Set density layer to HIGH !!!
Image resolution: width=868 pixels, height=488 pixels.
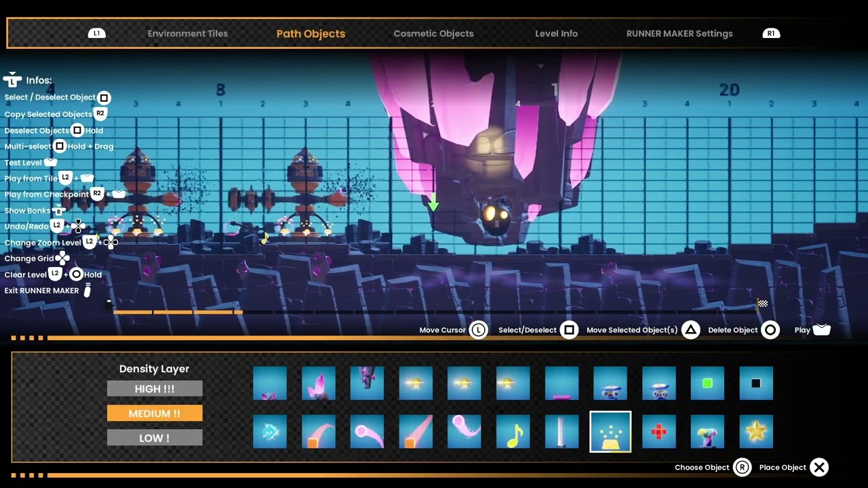pos(155,388)
